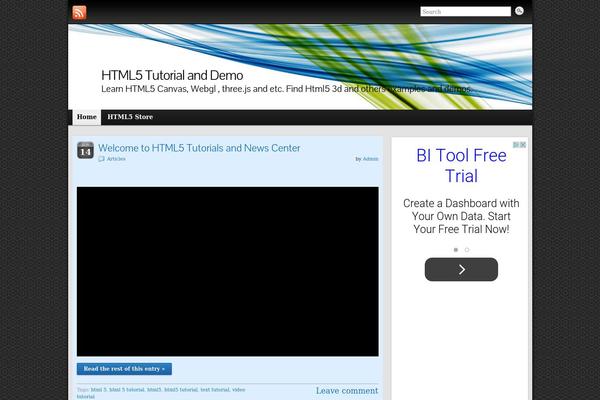Screen dimensions: 600x400
Task: Open the site title HTML5 Tutorial and Demo
Action: (x=172, y=75)
